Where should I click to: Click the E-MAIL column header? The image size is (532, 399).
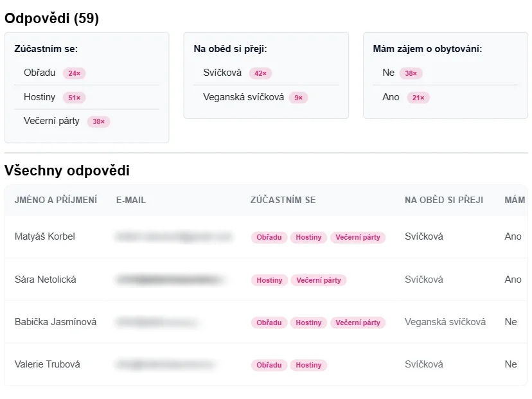(131, 200)
